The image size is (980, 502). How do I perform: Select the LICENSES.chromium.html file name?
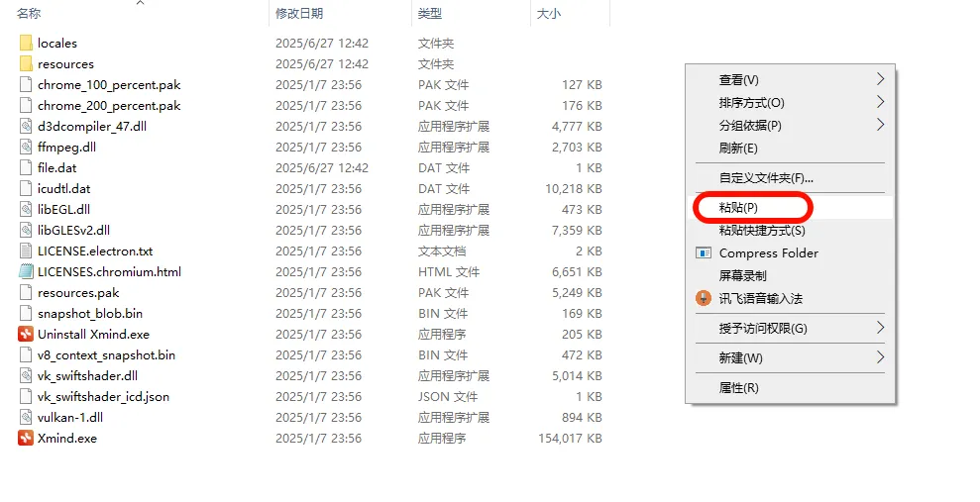109,271
